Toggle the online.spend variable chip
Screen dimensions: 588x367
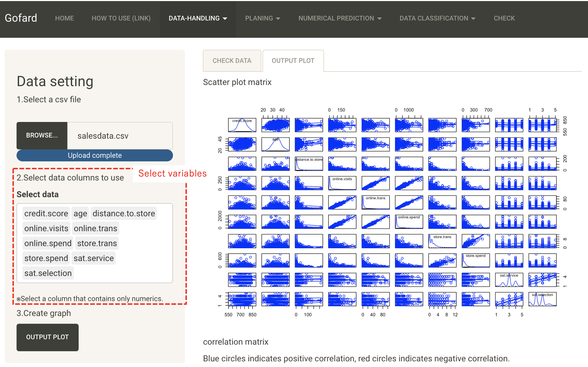pos(48,243)
